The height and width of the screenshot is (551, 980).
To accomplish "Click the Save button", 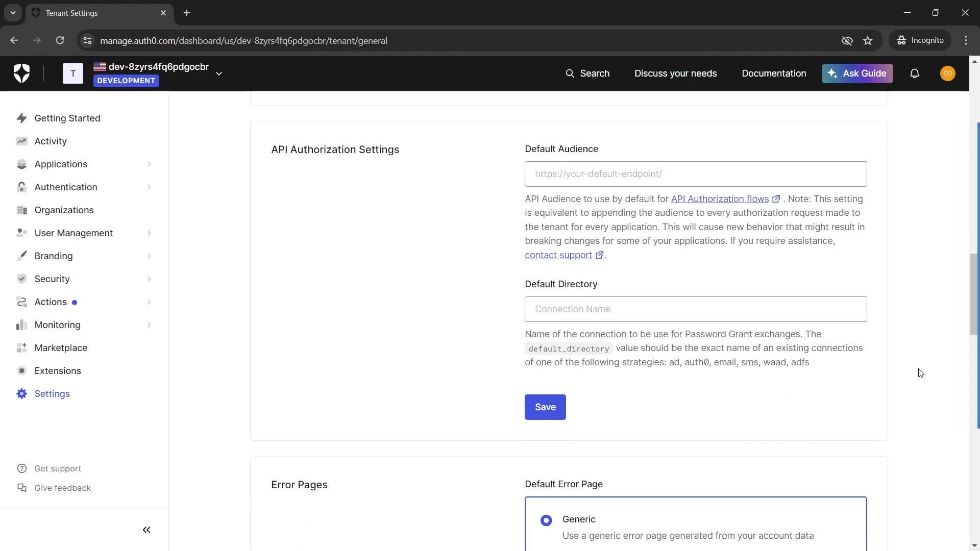I will click(545, 407).
